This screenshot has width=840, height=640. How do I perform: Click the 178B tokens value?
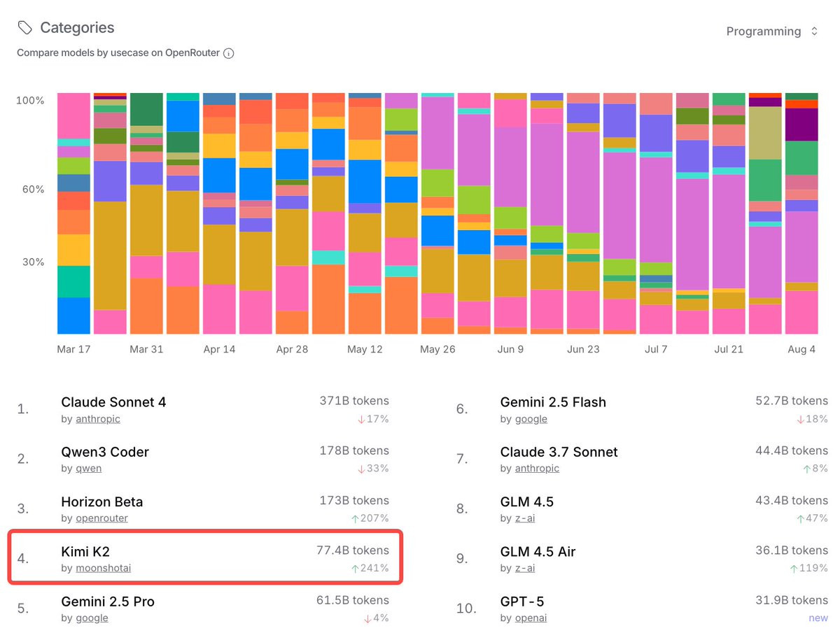pyautogui.click(x=353, y=450)
